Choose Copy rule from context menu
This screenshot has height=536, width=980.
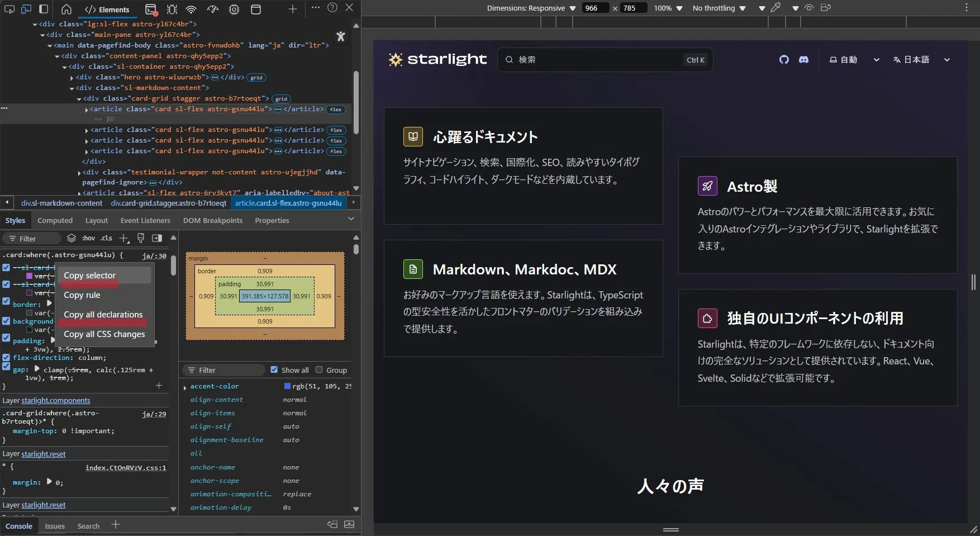[104, 295]
